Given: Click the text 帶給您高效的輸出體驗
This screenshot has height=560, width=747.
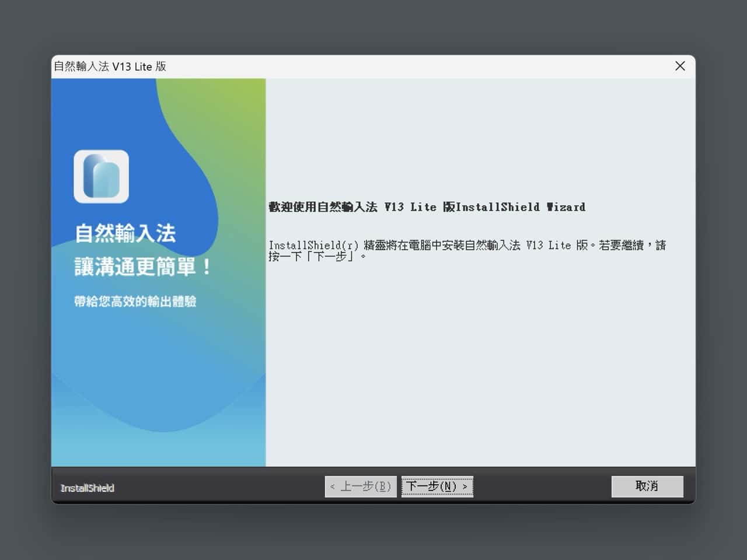Looking at the screenshot, I should coord(135,302).
